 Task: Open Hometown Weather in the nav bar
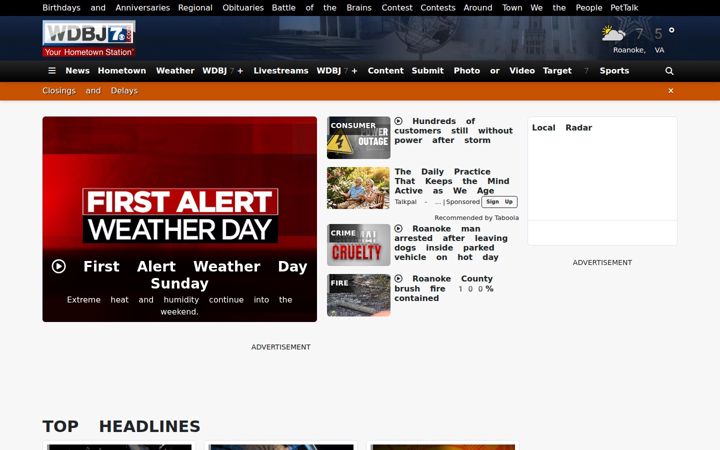click(x=146, y=71)
